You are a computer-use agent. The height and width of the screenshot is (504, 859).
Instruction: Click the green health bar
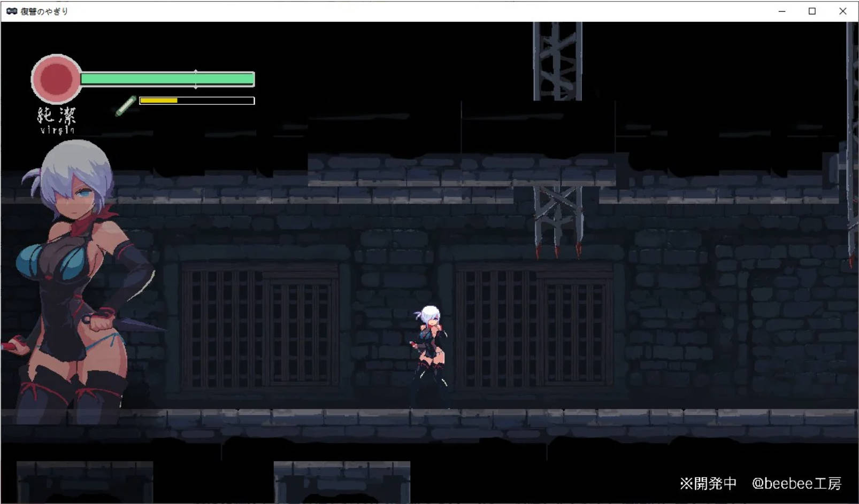click(x=167, y=79)
